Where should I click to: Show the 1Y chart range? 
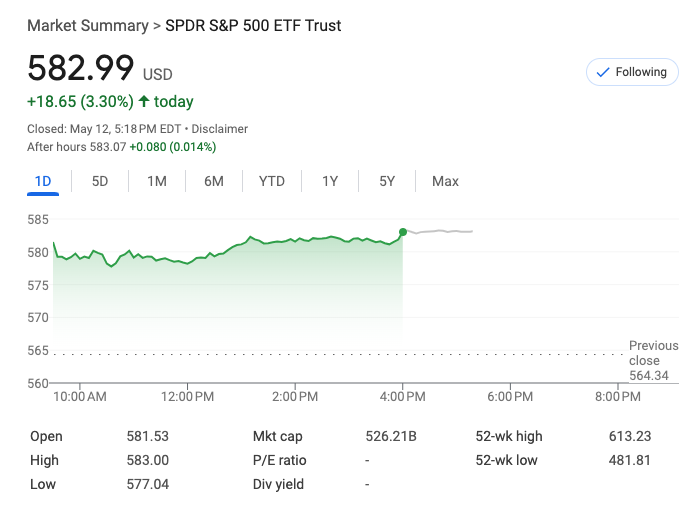(330, 181)
